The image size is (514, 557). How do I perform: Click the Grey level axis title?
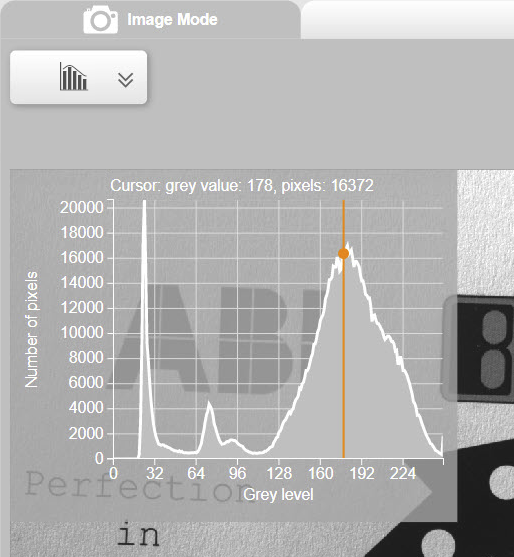278,494
